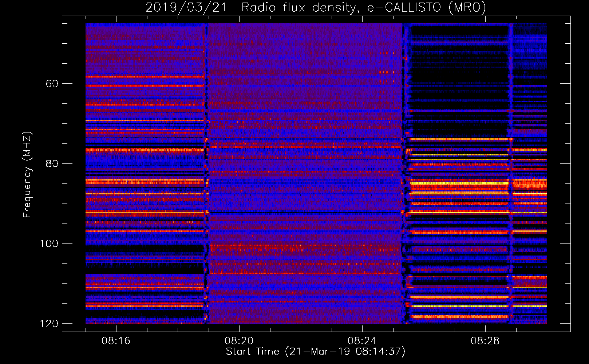Viewport: 589px width, 364px height.
Task: Click the "120" frequency tick label
Action: pyautogui.click(x=49, y=324)
